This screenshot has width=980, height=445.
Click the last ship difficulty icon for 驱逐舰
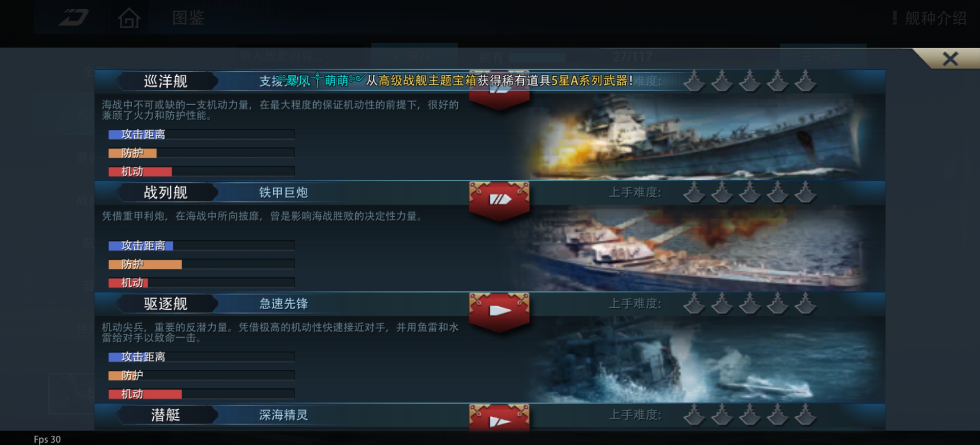pos(805,303)
